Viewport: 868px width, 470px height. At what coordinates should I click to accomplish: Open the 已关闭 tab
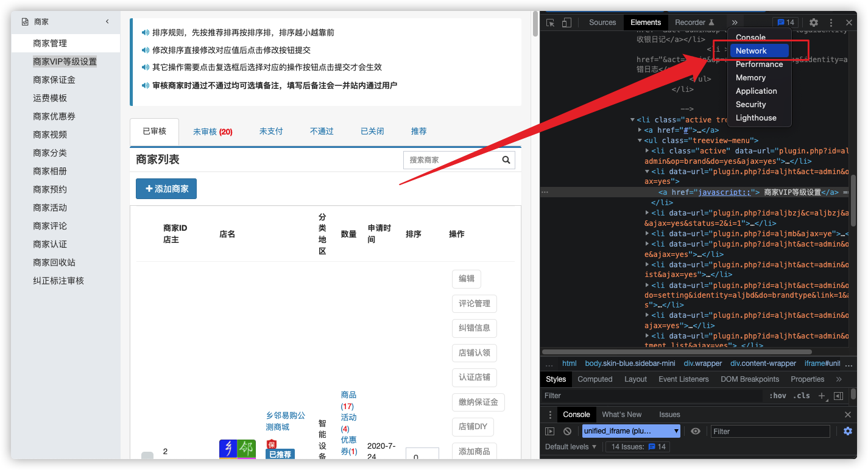[372, 131]
